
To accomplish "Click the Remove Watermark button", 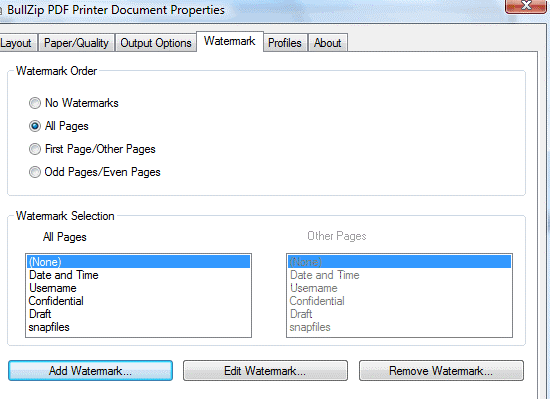I will pos(441,371).
